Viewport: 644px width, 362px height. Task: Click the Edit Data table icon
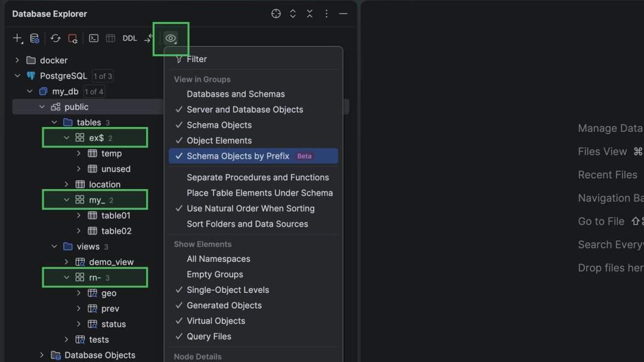(110, 38)
